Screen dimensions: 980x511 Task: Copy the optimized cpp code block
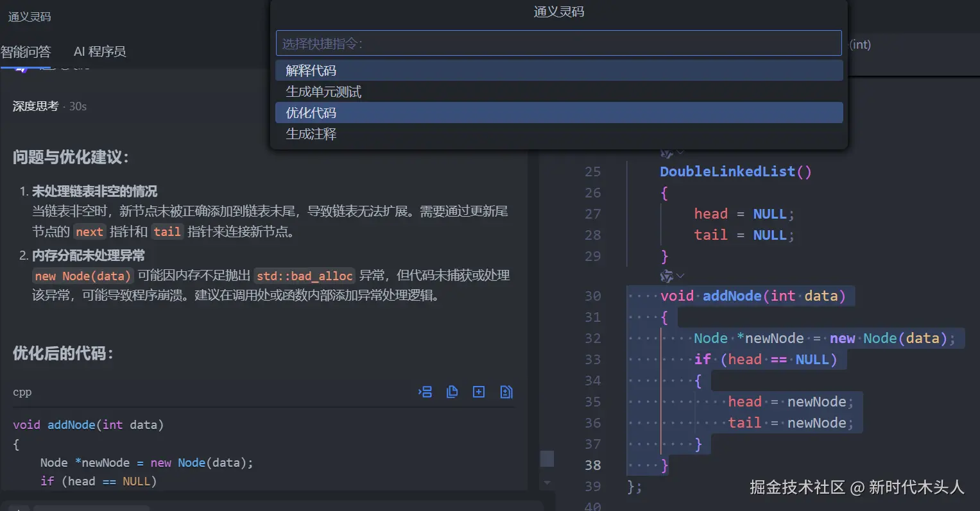coord(452,392)
